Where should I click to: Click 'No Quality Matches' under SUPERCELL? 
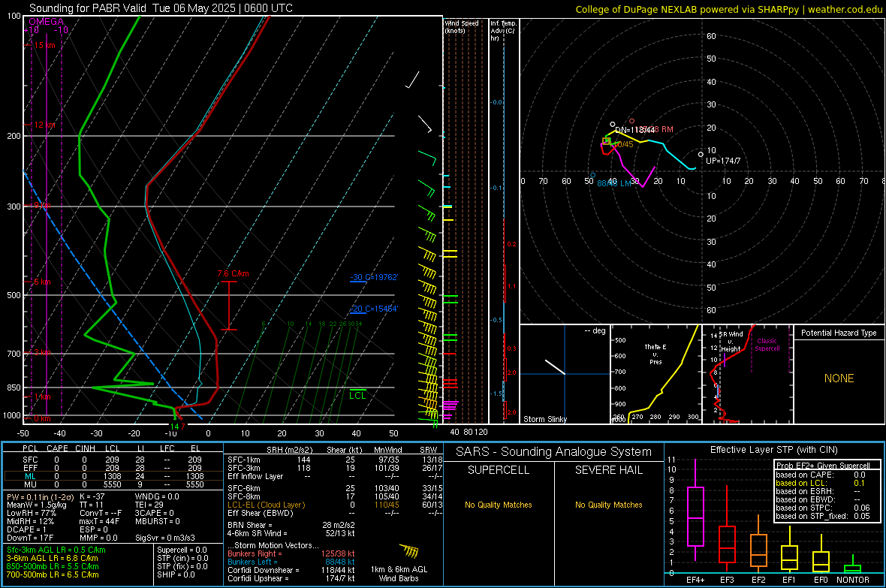[499, 505]
